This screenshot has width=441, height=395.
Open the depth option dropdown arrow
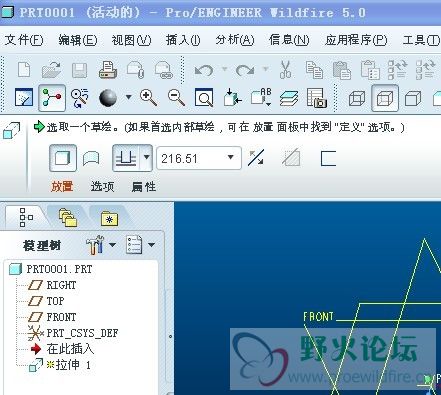click(x=146, y=158)
